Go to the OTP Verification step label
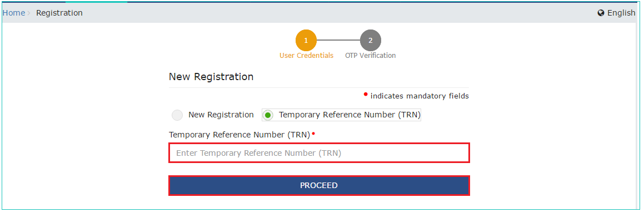Image resolution: width=644 pixels, height=212 pixels. (x=371, y=56)
